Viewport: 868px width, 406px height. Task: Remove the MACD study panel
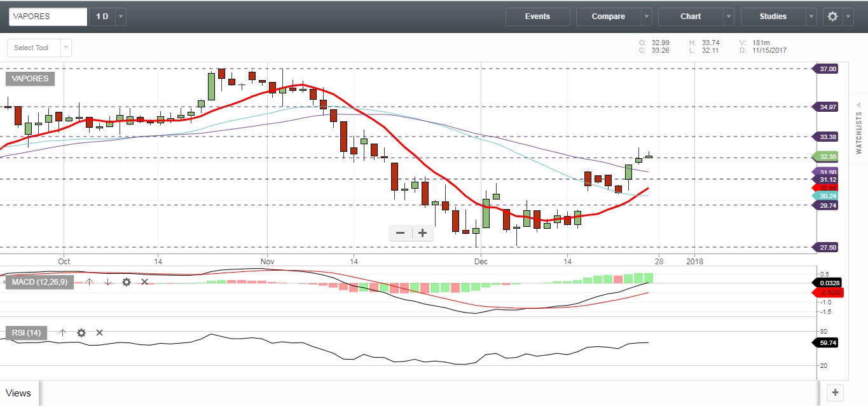[x=144, y=281]
